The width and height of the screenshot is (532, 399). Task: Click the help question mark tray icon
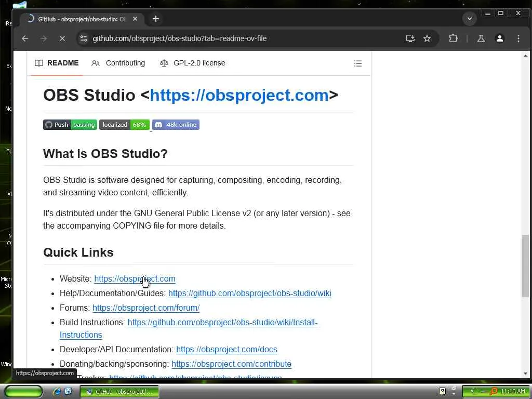(442, 392)
